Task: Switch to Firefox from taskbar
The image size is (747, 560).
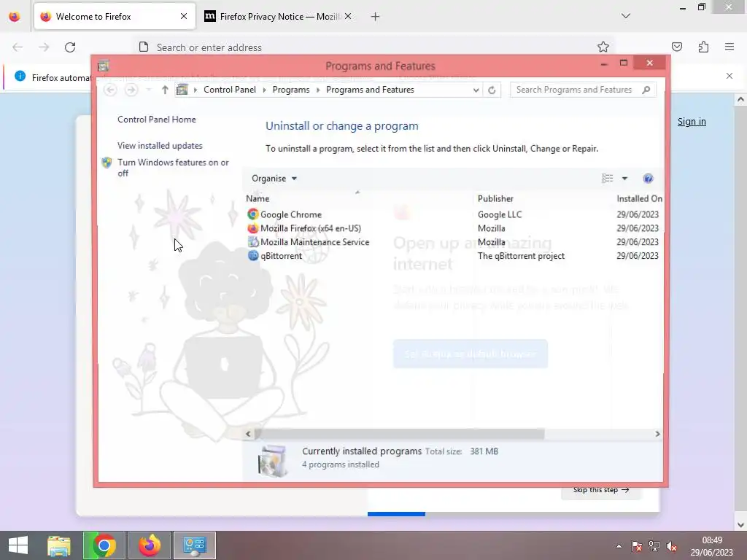Action: coord(150,545)
